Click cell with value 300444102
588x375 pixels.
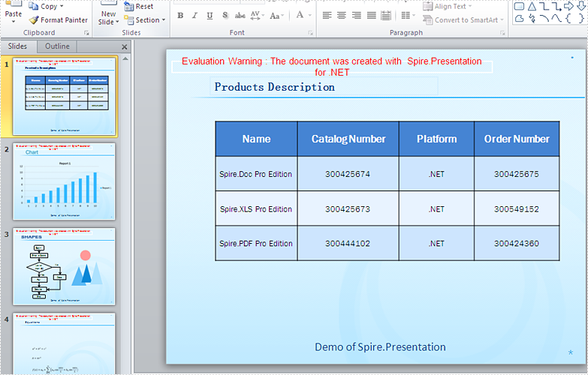pos(348,244)
